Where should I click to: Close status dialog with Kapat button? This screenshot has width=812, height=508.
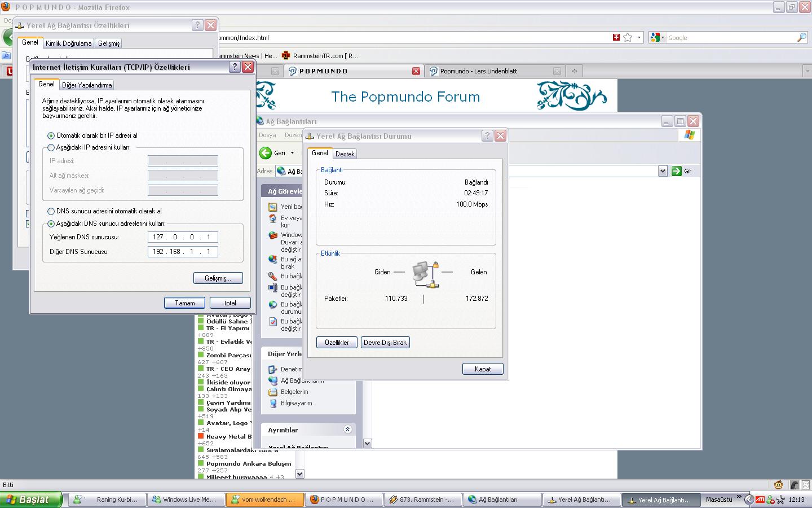[x=483, y=369]
